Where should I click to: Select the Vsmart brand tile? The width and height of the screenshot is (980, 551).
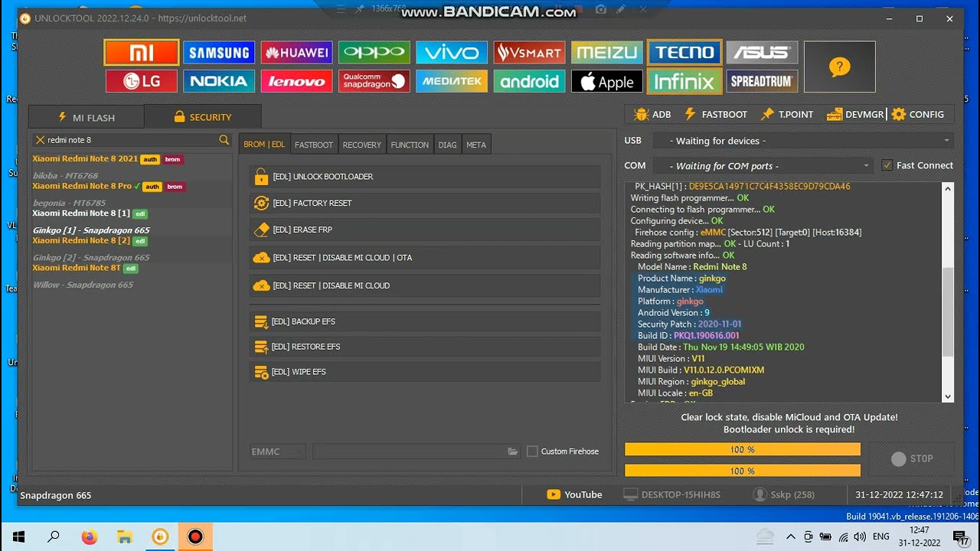(529, 52)
